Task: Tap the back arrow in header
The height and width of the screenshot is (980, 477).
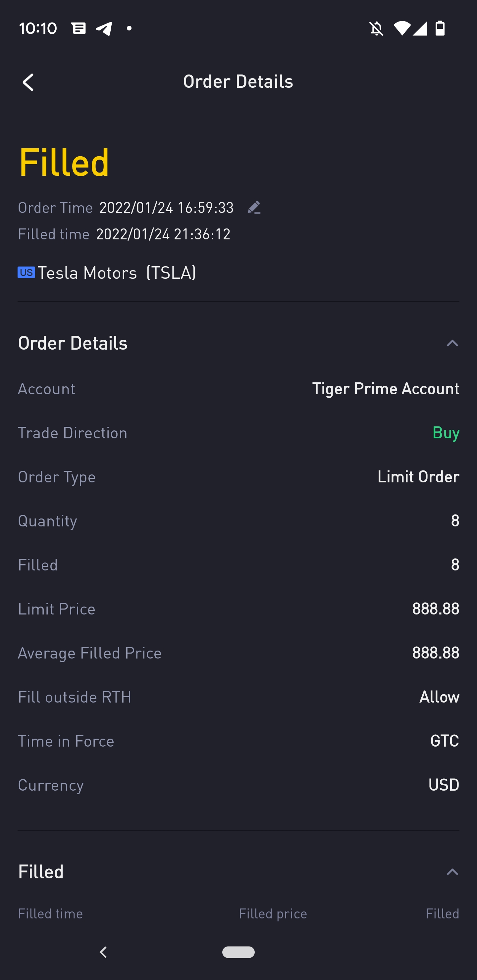Action: coord(28,82)
